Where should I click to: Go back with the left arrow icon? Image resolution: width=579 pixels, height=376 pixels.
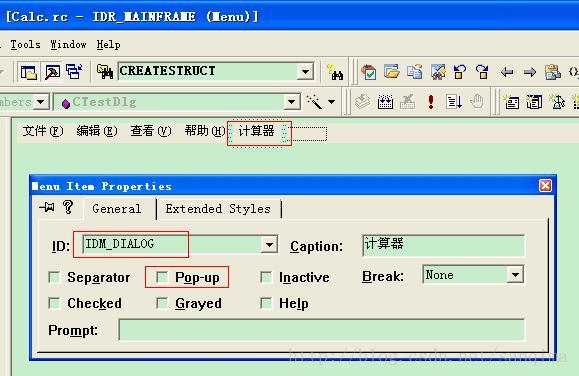[507, 72]
